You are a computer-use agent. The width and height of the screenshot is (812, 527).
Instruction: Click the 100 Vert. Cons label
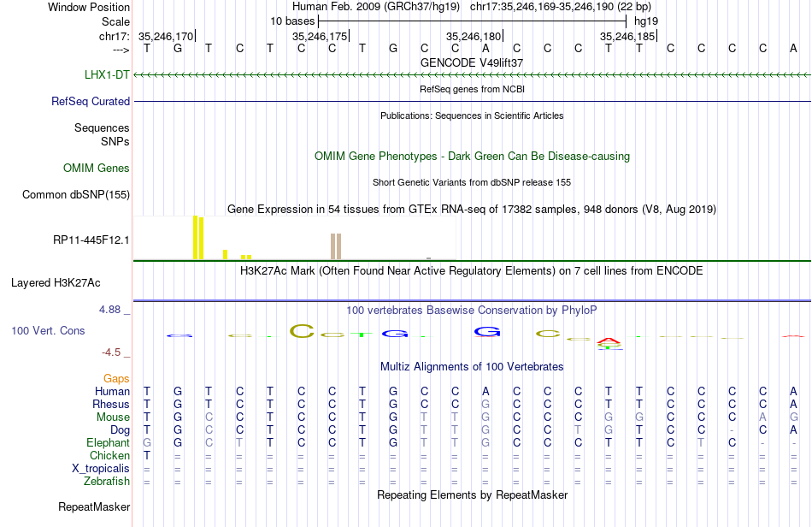click(48, 330)
